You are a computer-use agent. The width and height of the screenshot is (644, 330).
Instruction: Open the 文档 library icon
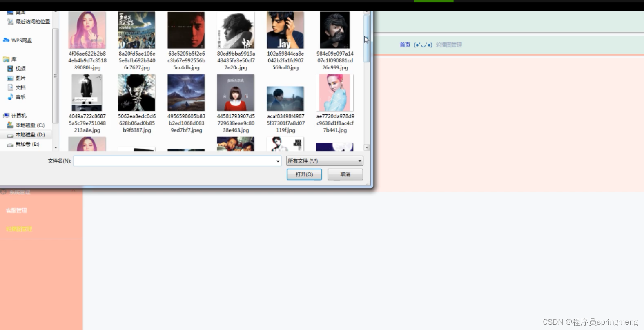pyautogui.click(x=10, y=87)
